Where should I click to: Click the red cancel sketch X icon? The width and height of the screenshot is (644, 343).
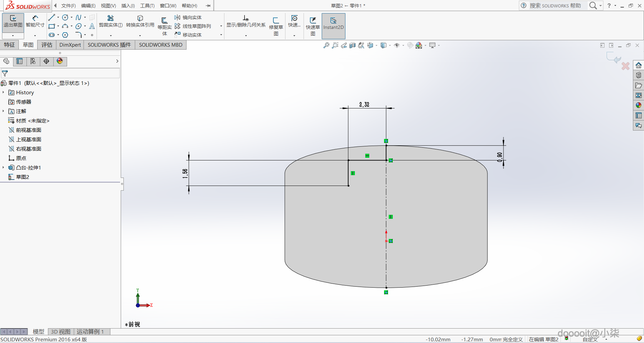point(625,66)
